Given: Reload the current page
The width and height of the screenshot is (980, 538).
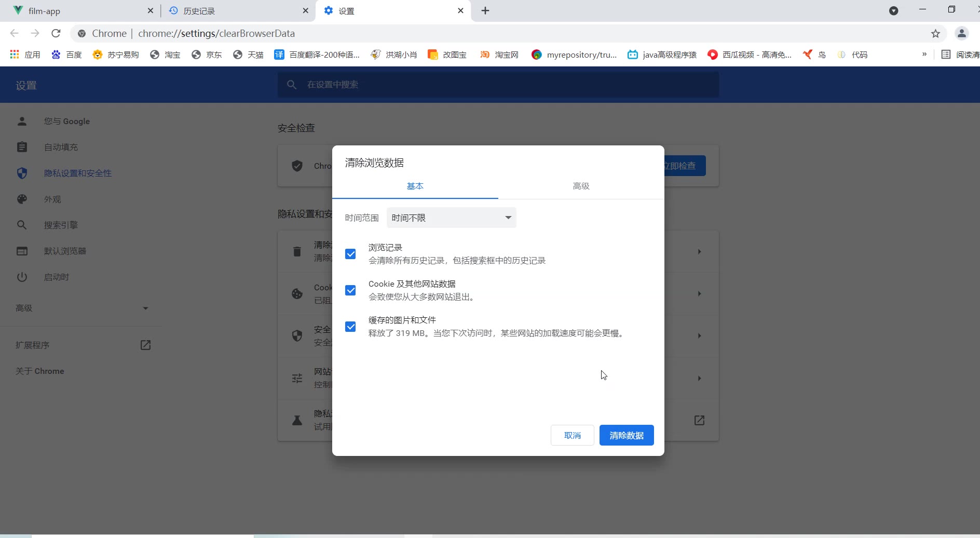Looking at the screenshot, I should pyautogui.click(x=56, y=33).
